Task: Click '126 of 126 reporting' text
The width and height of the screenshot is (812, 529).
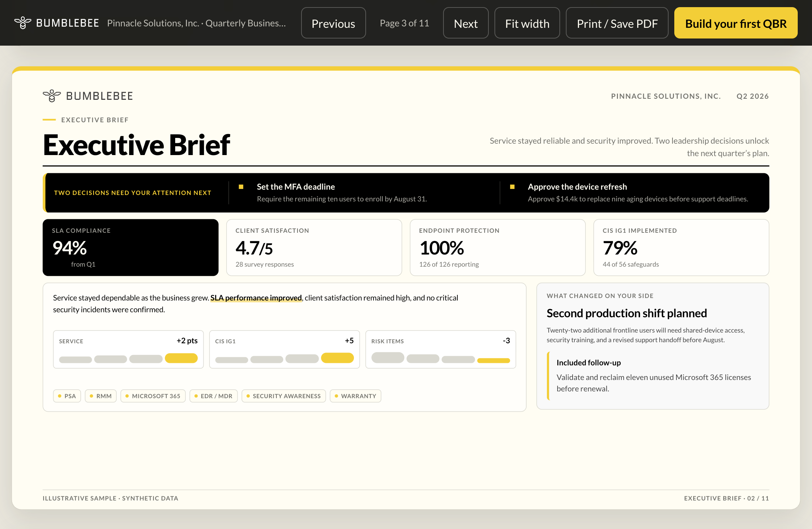Action: tap(449, 264)
